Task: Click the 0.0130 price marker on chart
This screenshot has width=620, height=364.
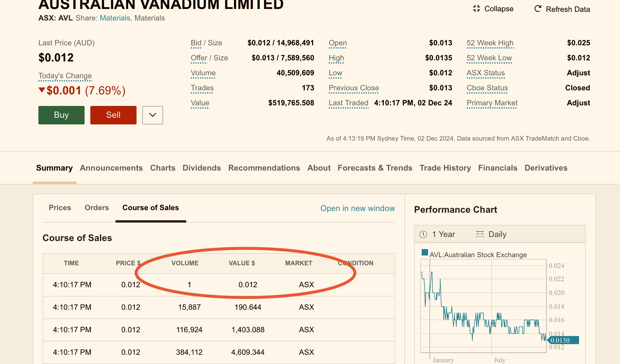Action: pos(563,340)
